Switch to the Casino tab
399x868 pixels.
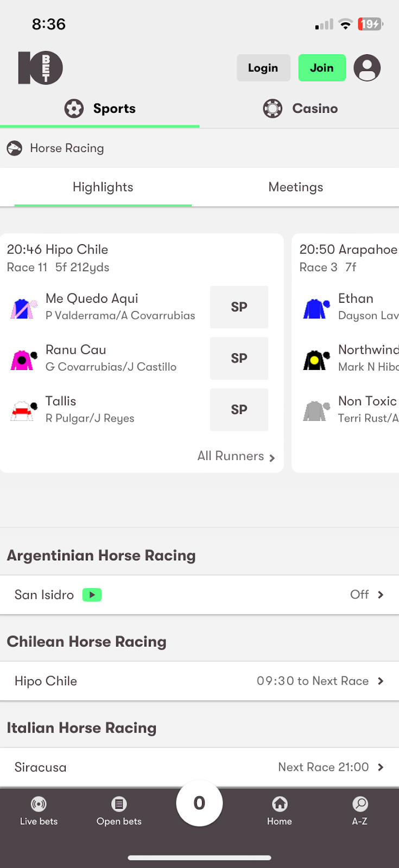pyautogui.click(x=300, y=108)
